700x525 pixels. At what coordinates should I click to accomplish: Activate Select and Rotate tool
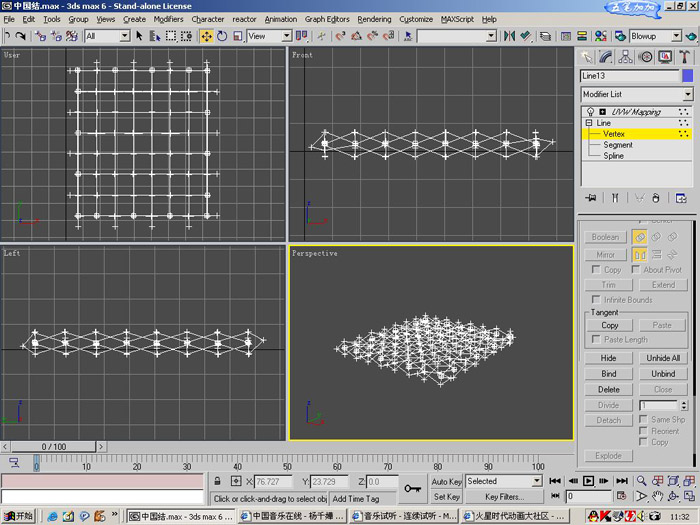pos(222,36)
